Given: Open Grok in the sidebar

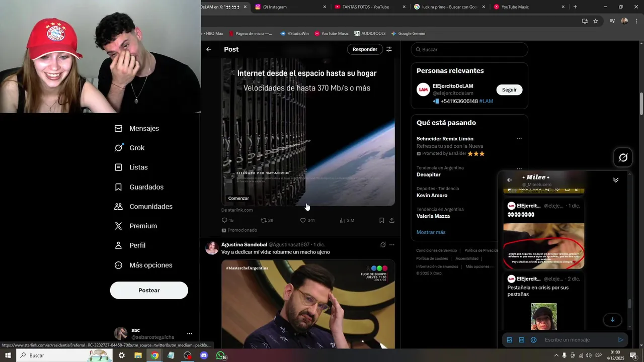Looking at the screenshot, I should [130, 148].
